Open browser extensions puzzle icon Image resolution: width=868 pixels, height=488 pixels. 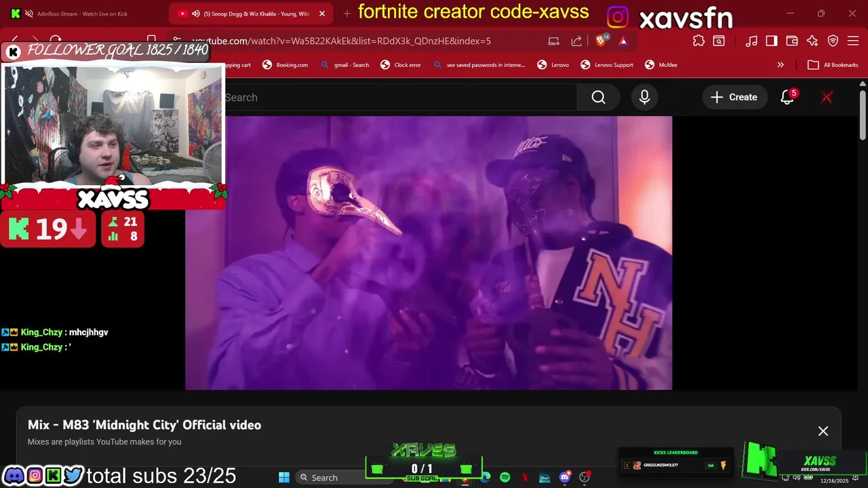click(698, 41)
